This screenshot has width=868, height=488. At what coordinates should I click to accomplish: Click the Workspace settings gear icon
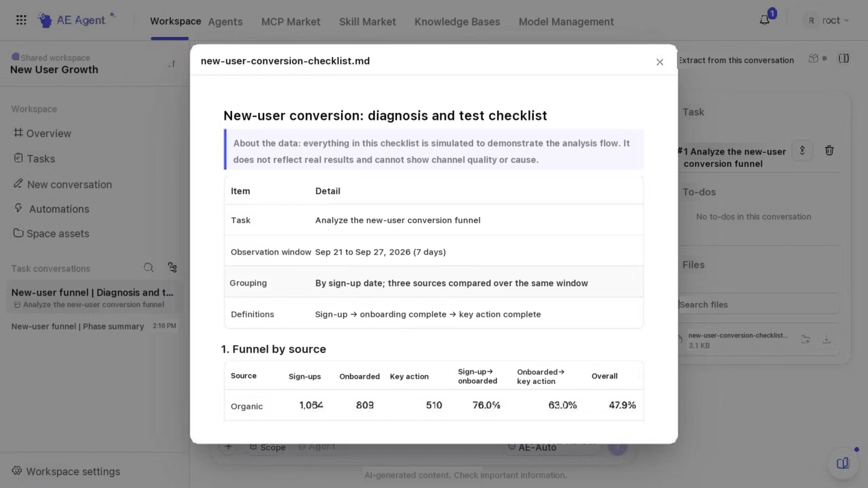click(x=17, y=471)
